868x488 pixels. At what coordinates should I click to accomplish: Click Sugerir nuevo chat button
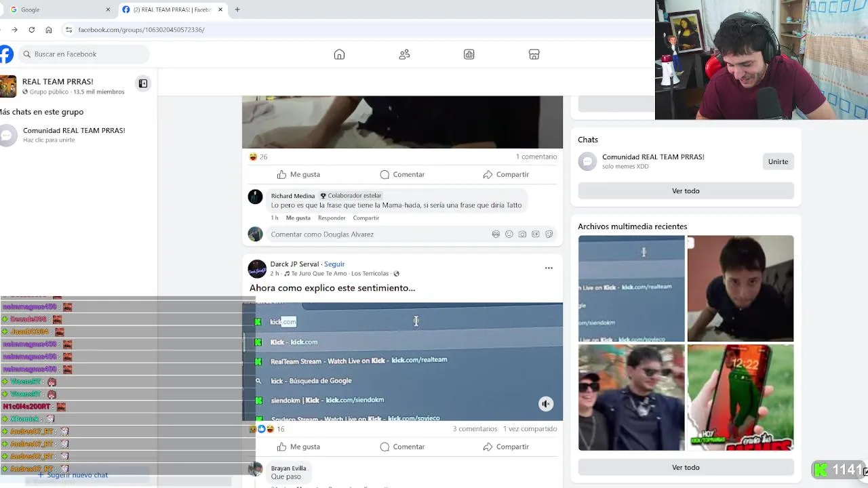72,475
